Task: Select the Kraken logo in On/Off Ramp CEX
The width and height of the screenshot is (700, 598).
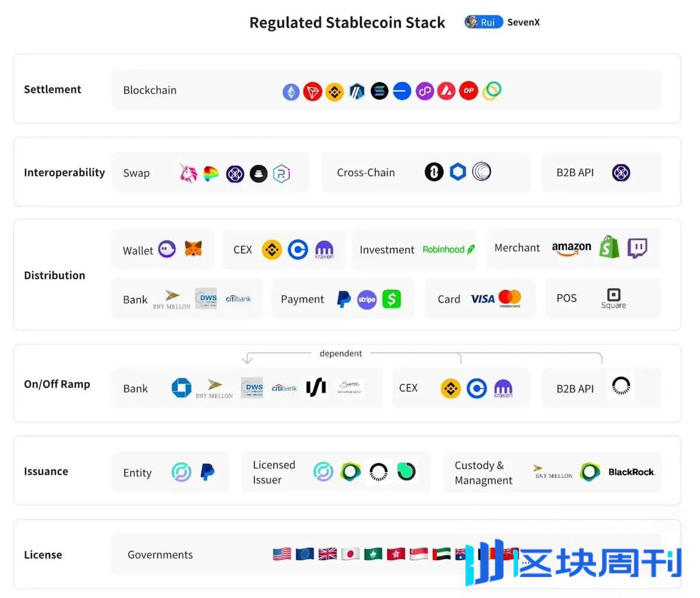Action: [503, 389]
